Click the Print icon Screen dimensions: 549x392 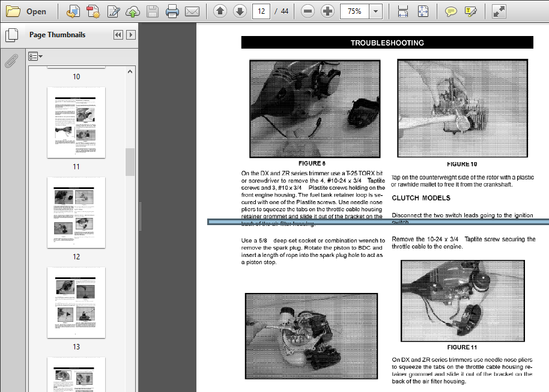172,11
